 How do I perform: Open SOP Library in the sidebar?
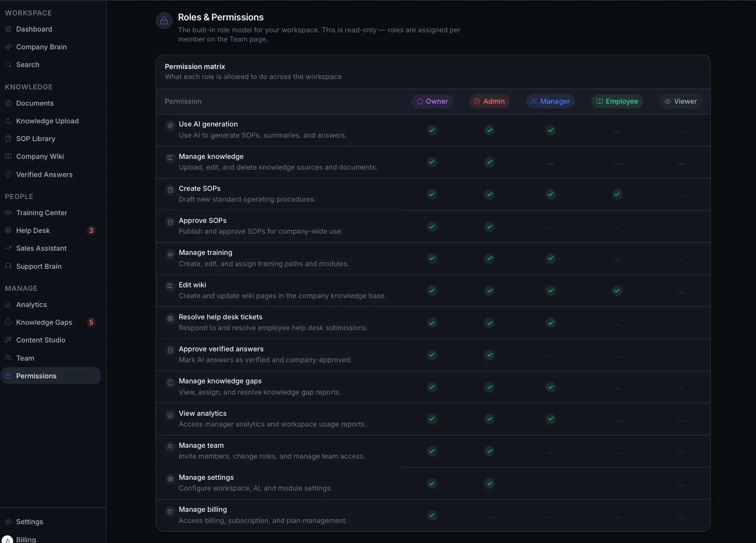pos(50,139)
